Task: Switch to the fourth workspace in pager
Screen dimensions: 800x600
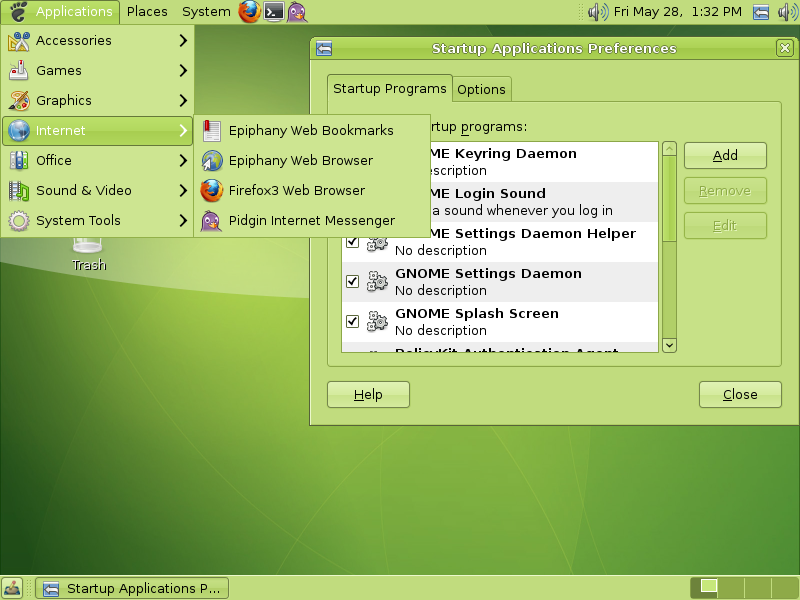Action: coord(785,588)
